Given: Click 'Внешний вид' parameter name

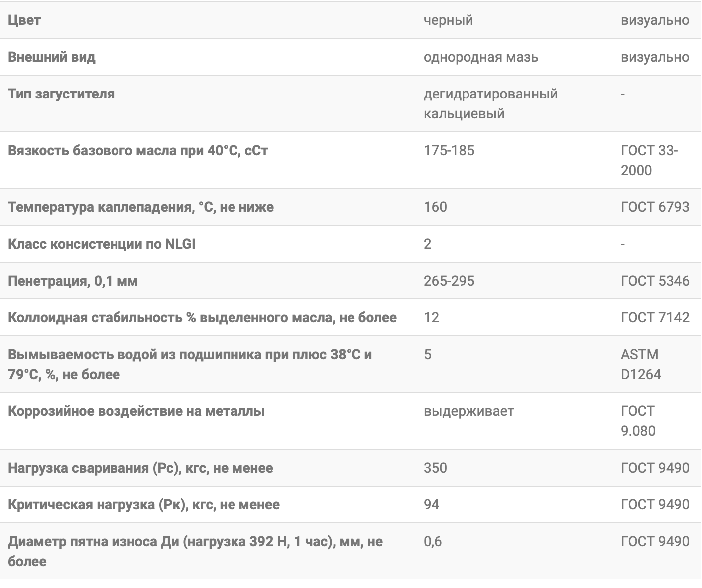Looking at the screenshot, I should tap(52, 57).
